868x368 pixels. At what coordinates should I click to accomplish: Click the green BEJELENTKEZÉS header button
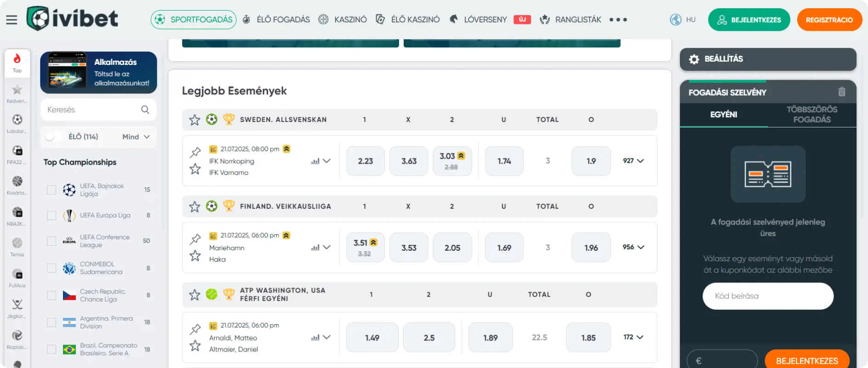pos(749,20)
